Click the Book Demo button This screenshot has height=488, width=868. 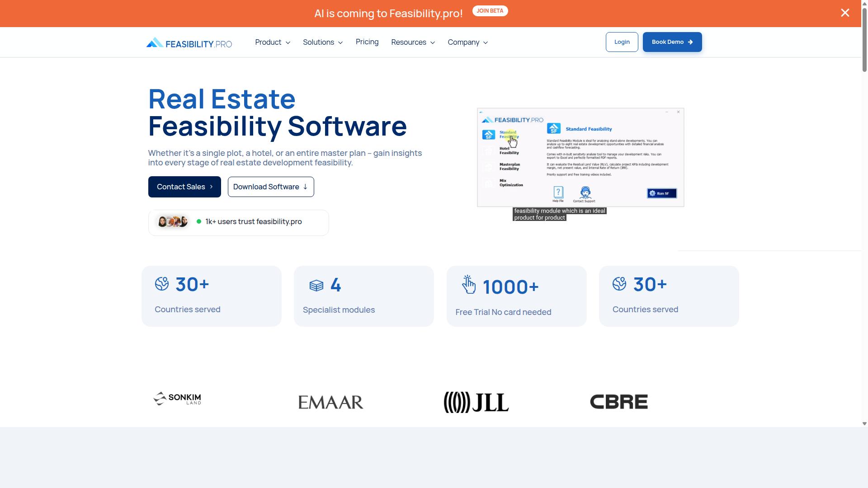click(x=672, y=42)
